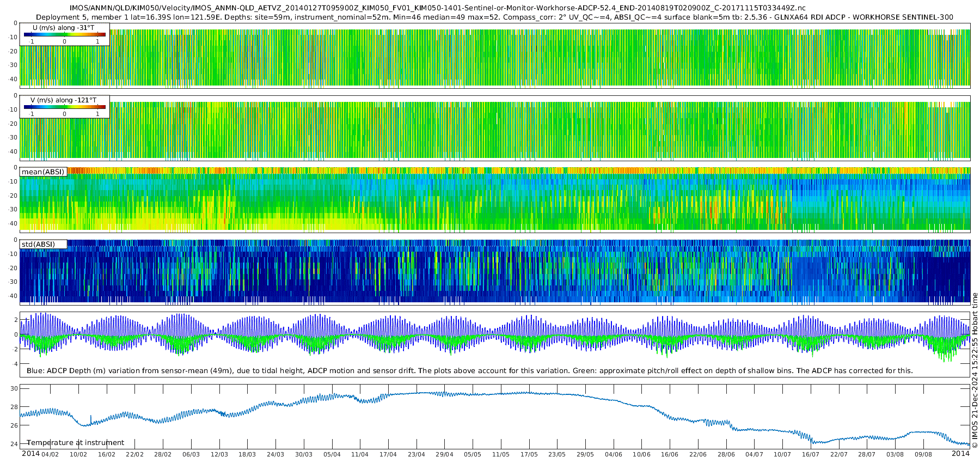Click the 'Deployment 5' metadata subtitle line

click(x=494, y=17)
